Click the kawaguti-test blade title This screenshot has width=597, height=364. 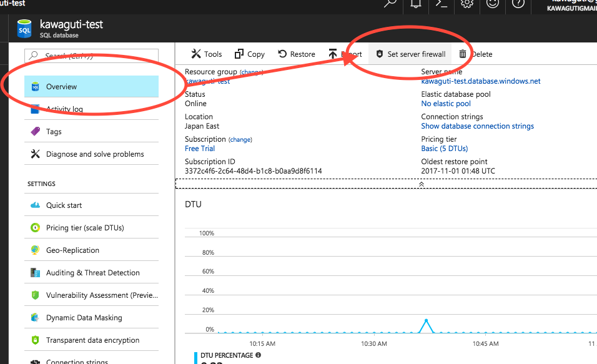click(x=71, y=24)
